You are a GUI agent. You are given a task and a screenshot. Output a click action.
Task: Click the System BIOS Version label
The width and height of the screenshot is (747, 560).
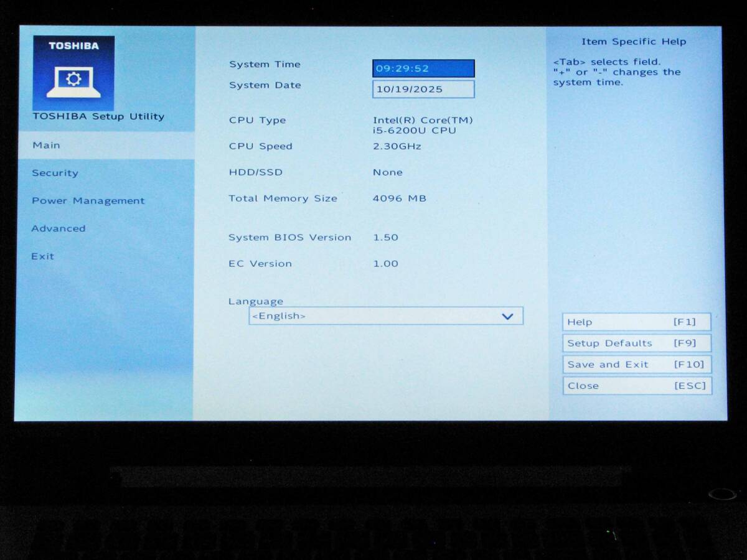pyautogui.click(x=289, y=237)
